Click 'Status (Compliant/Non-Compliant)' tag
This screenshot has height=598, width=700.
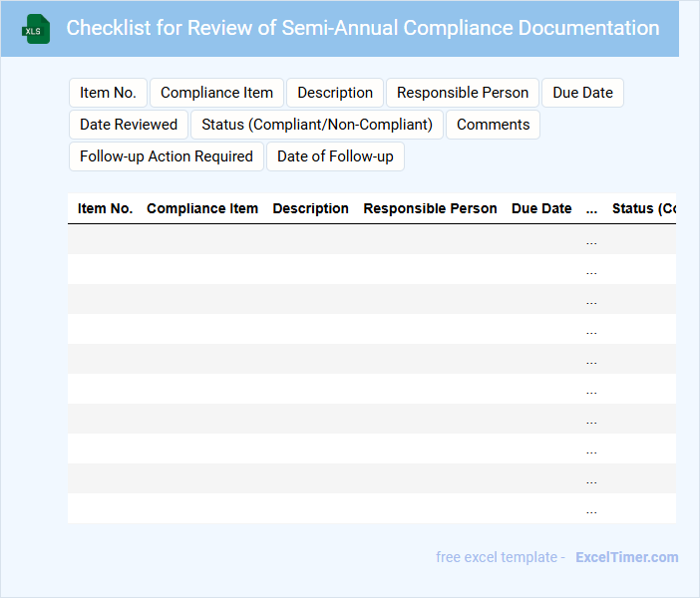pos(317,125)
